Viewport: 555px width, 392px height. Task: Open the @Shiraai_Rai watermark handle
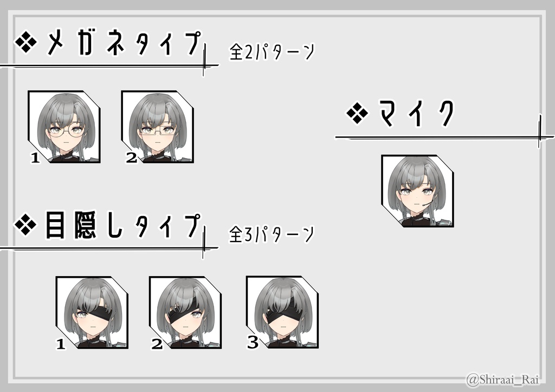click(503, 380)
